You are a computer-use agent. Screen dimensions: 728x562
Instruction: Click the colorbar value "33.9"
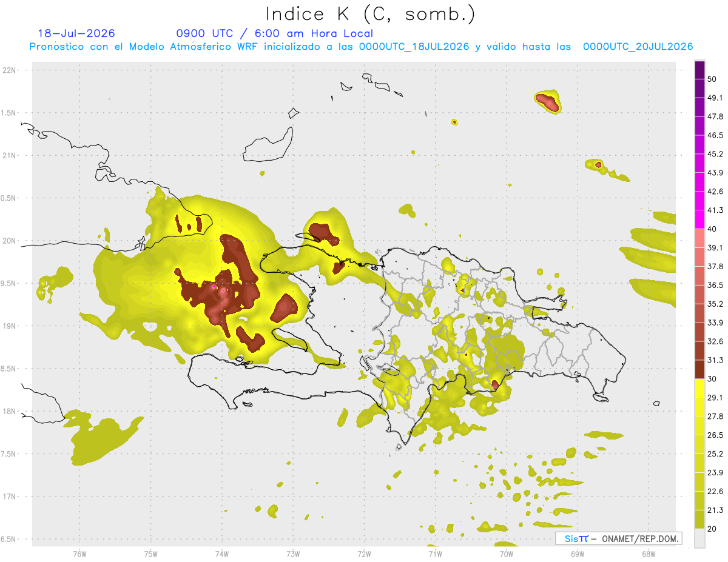coord(715,323)
